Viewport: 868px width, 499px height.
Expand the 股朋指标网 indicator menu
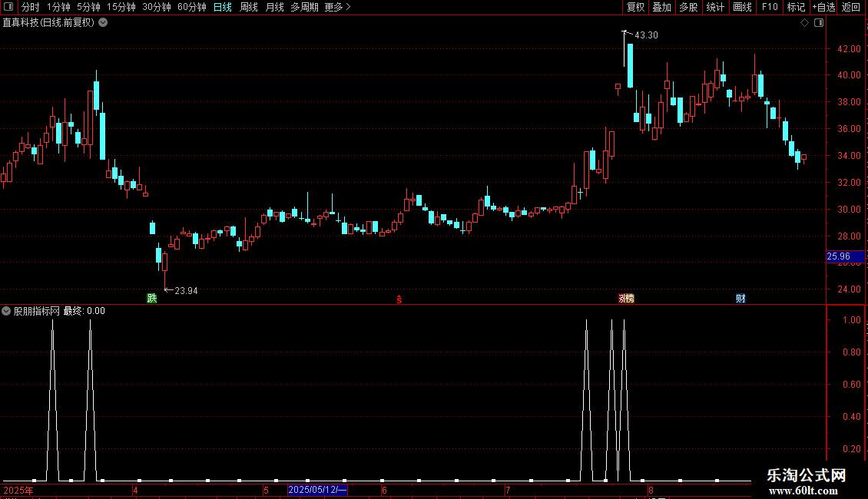6,311
